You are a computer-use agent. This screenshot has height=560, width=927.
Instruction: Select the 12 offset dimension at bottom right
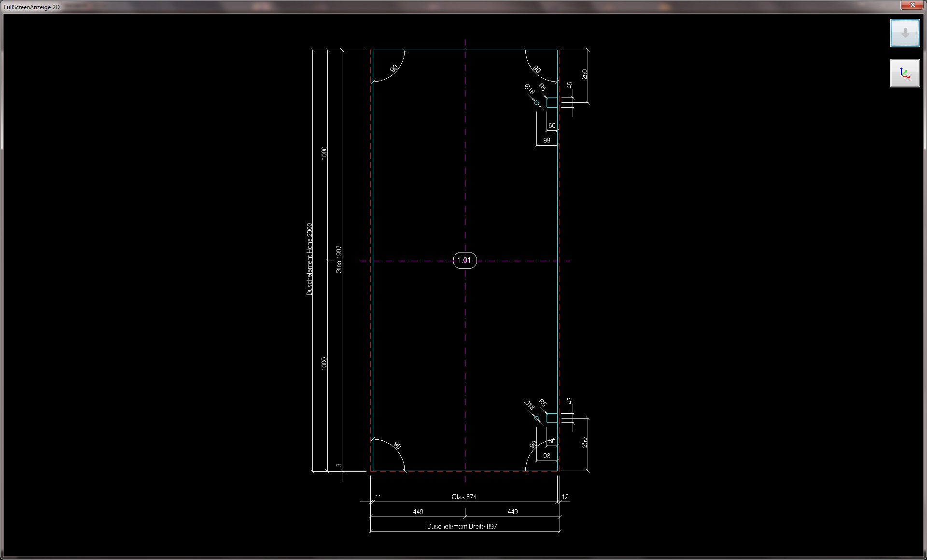click(x=565, y=497)
